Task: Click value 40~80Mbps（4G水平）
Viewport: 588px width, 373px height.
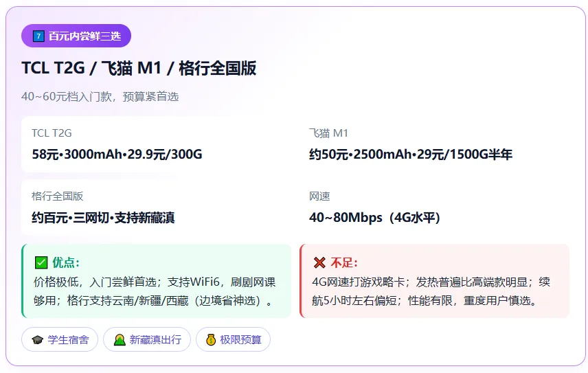Action: [374, 218]
